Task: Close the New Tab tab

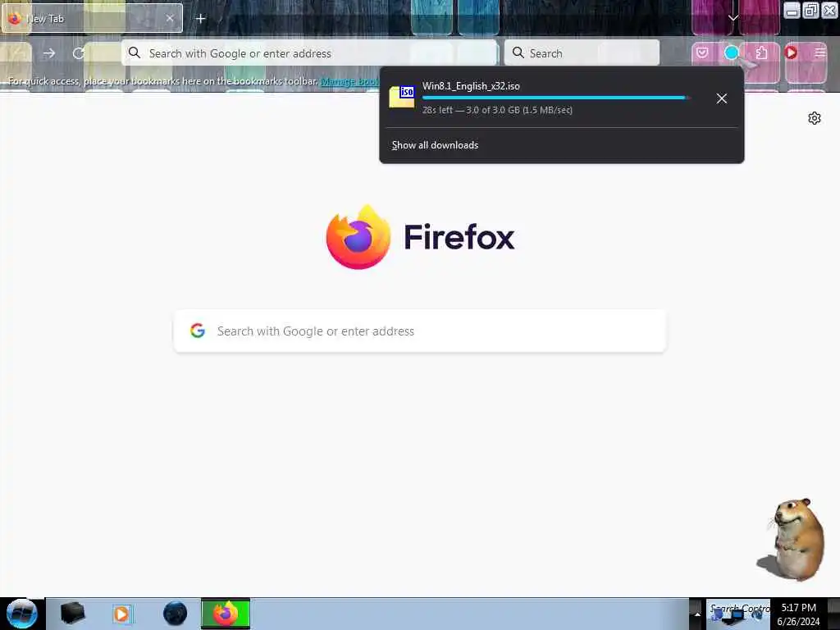Action: [170, 18]
